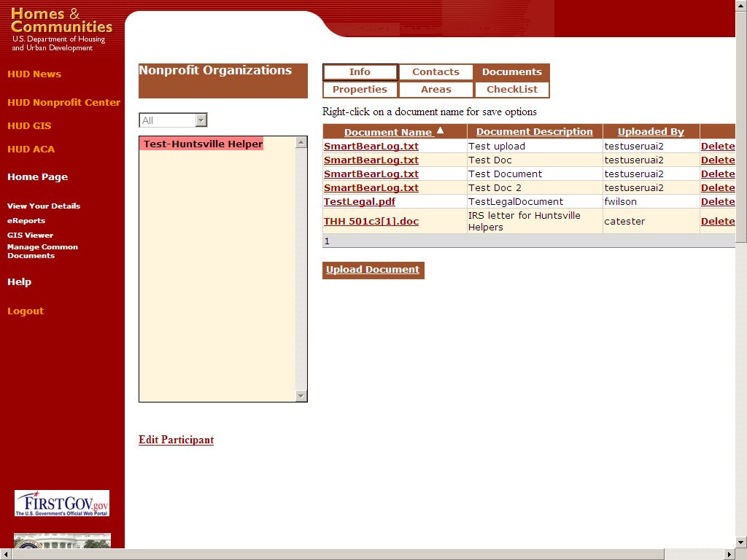Delete the TestLegal.pdf row
747x560 pixels.
coord(718,201)
